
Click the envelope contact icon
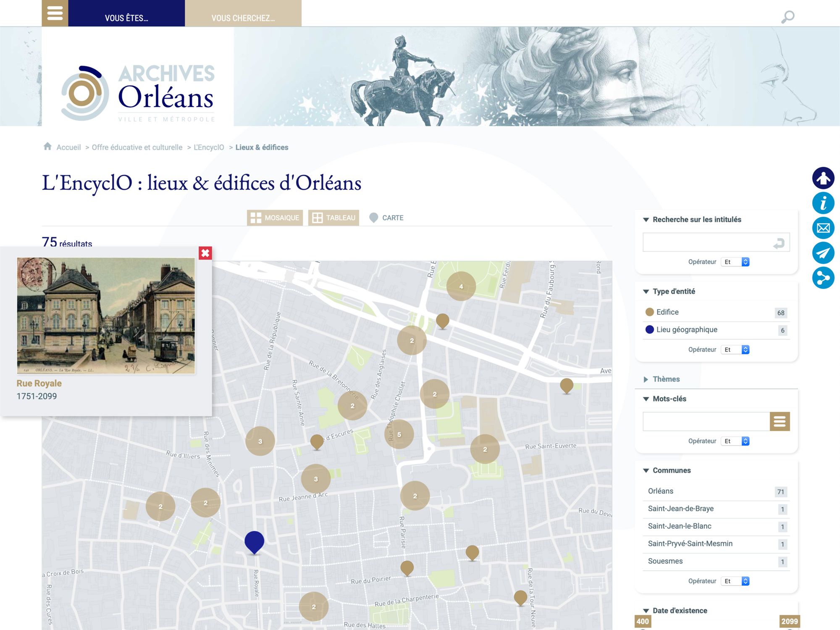[x=823, y=228]
